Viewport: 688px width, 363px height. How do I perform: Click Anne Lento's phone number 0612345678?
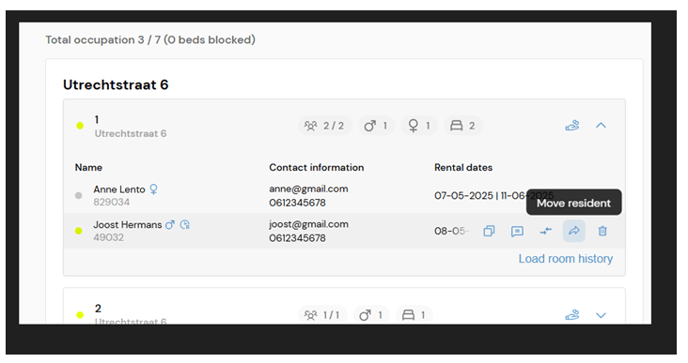click(297, 203)
